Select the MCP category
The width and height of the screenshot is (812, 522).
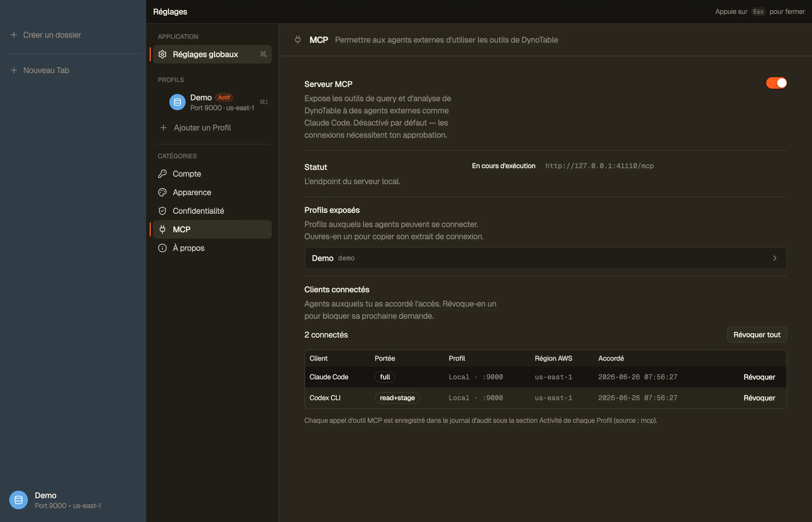point(212,229)
